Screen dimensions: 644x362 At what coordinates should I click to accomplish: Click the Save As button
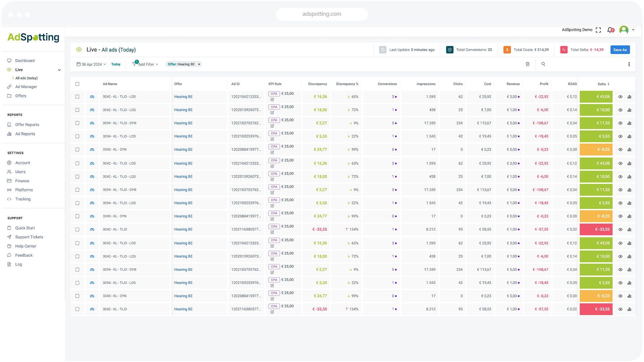coord(620,50)
